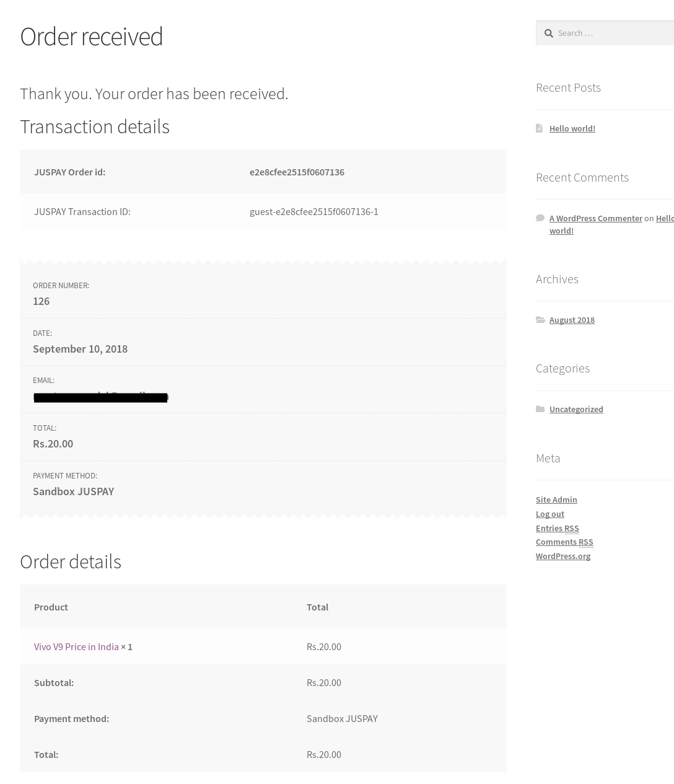Open the Comments RSS feed
Viewport: 674px width, 784px height.
564,542
